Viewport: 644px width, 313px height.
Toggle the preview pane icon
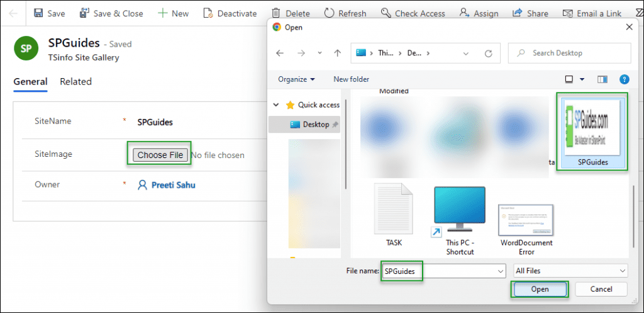tap(602, 79)
